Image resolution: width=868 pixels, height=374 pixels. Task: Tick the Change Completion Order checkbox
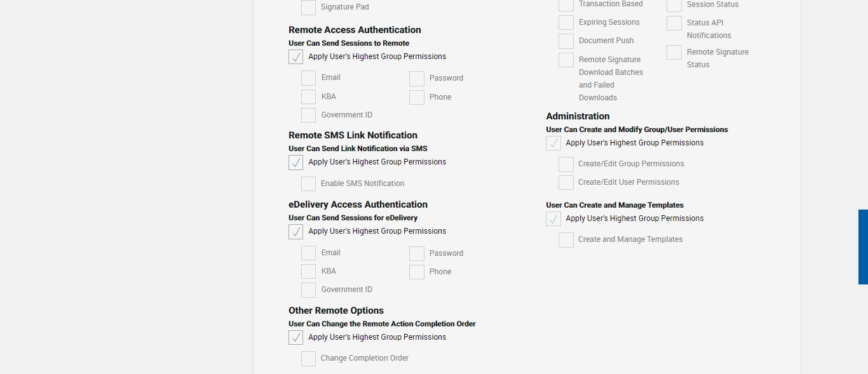tap(308, 359)
